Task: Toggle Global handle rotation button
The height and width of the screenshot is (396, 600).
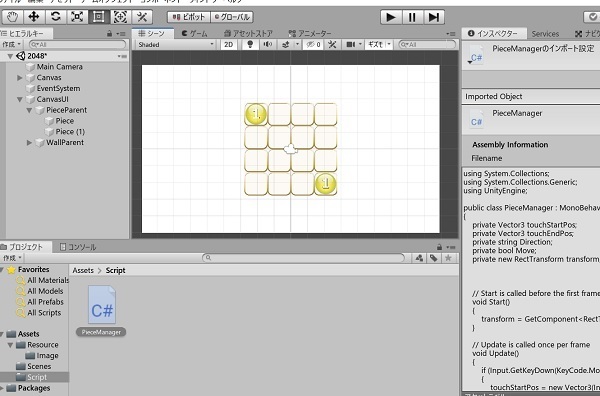Action: [232, 17]
